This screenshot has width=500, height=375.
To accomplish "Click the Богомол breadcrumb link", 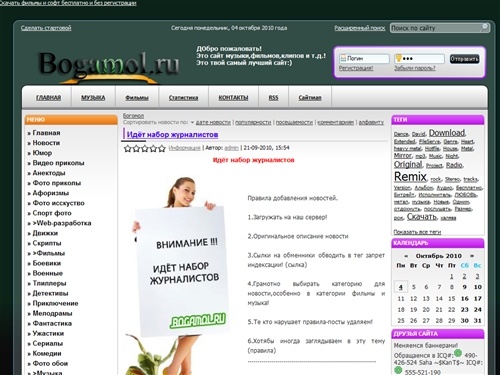I will 133,116.
